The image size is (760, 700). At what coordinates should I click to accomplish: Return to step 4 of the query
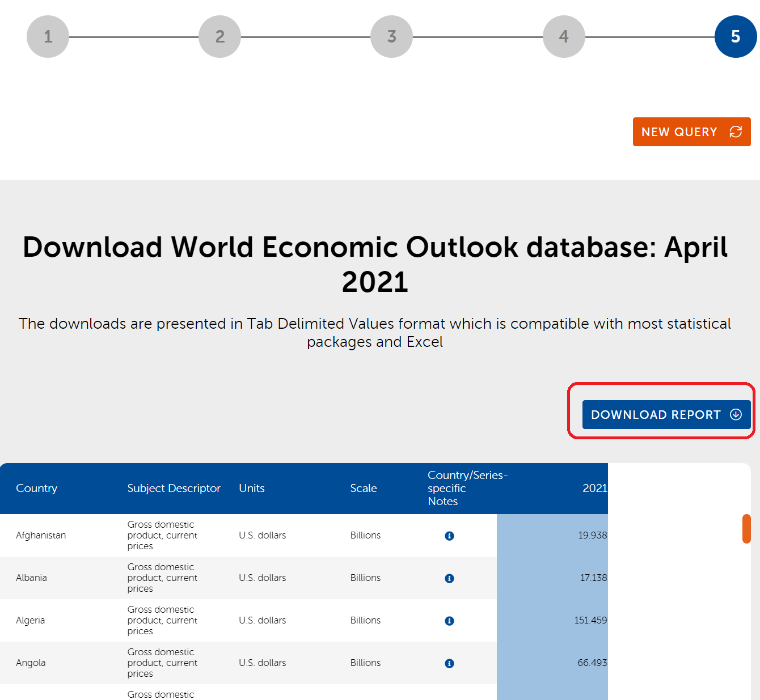pos(564,37)
